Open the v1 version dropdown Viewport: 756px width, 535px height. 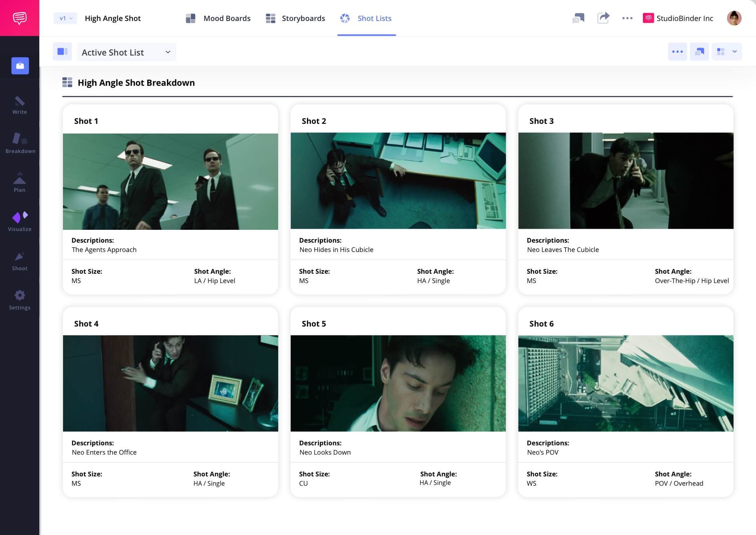click(x=65, y=18)
